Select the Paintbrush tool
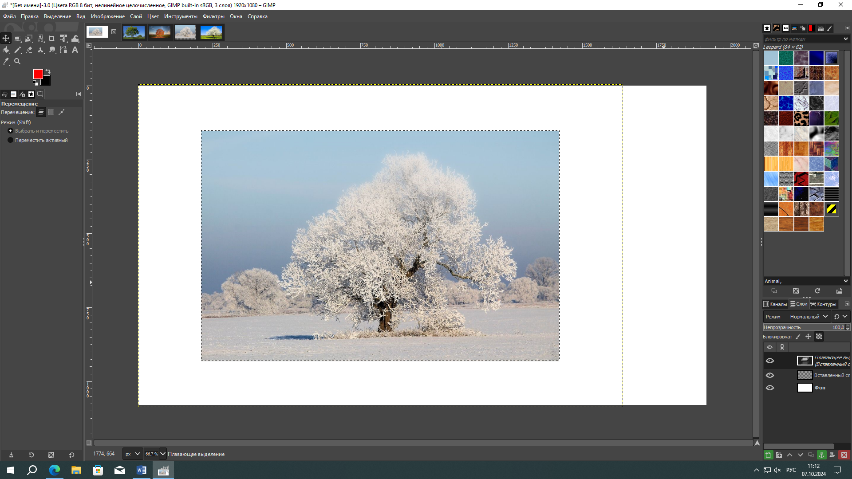The image size is (852, 479). (x=17, y=50)
